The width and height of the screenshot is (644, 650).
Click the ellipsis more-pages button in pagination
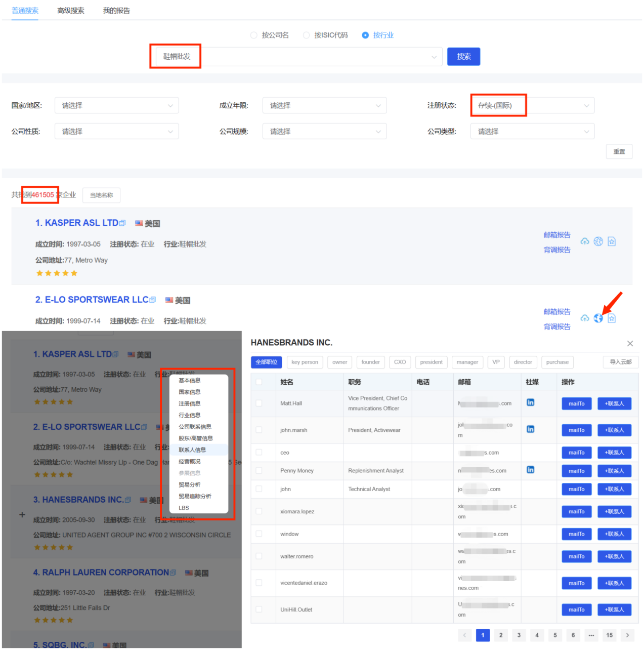coord(591,635)
